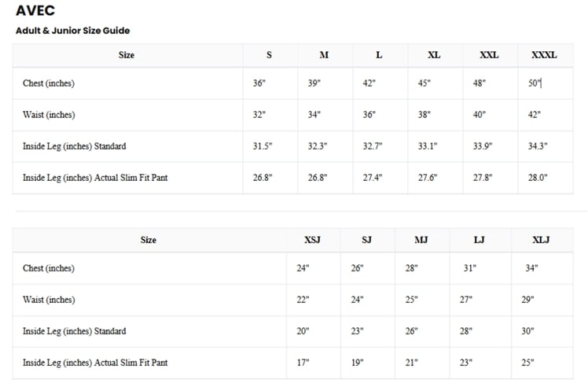
Task: Click the L waist value 36"
Action: [x=369, y=115]
